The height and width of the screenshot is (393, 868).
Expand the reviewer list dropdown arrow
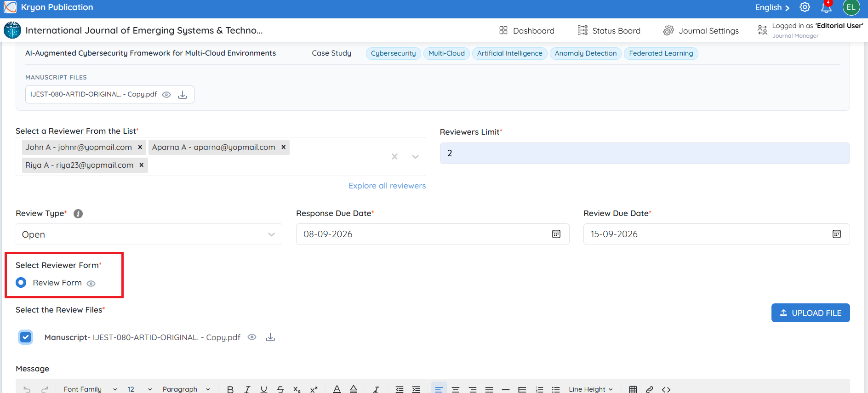pos(416,156)
